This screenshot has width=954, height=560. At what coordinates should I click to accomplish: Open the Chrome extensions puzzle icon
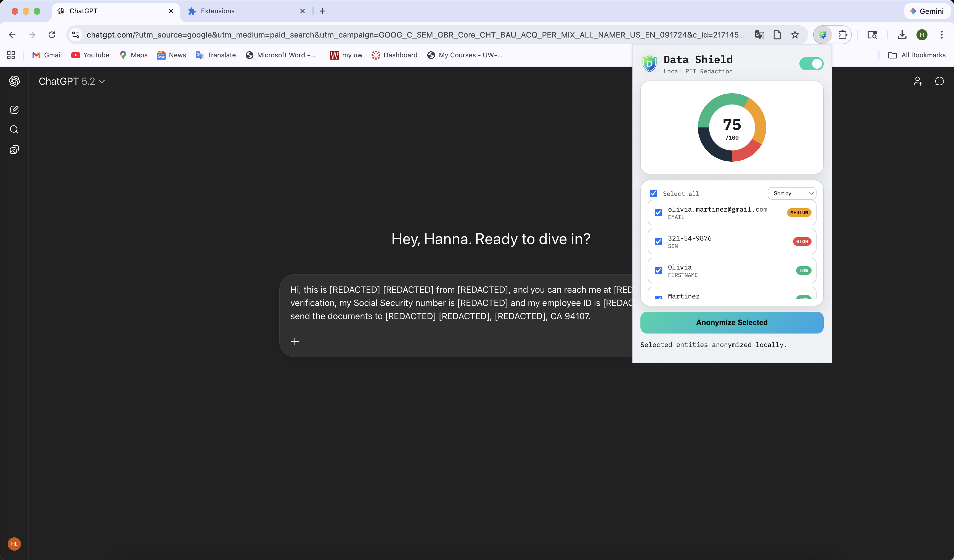842,35
